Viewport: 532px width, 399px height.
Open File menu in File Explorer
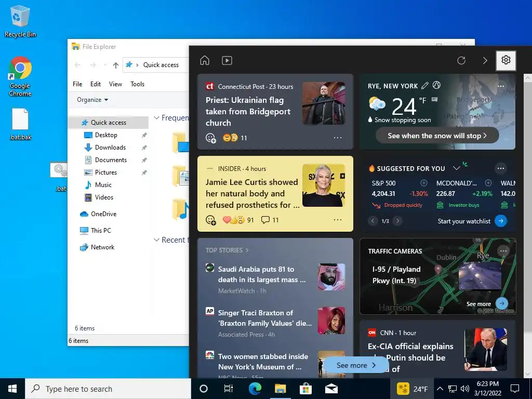(77, 84)
